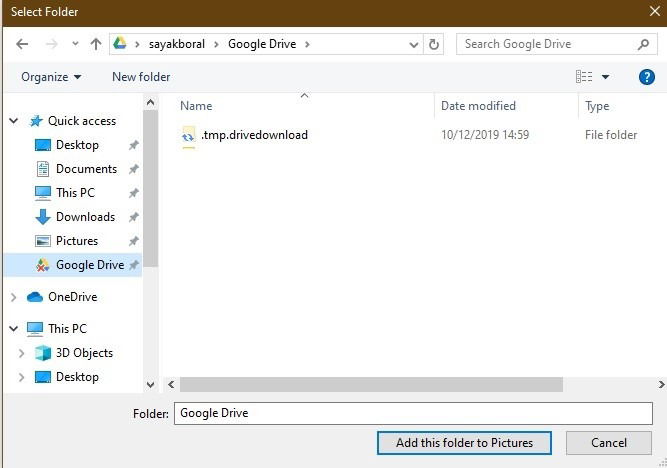The width and height of the screenshot is (667, 468).
Task: Refresh the Google Drive folder view
Action: click(433, 44)
